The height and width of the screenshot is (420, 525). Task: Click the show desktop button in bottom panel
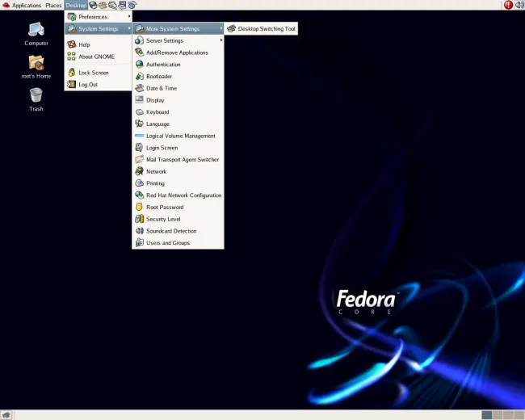pyautogui.click(x=6, y=414)
